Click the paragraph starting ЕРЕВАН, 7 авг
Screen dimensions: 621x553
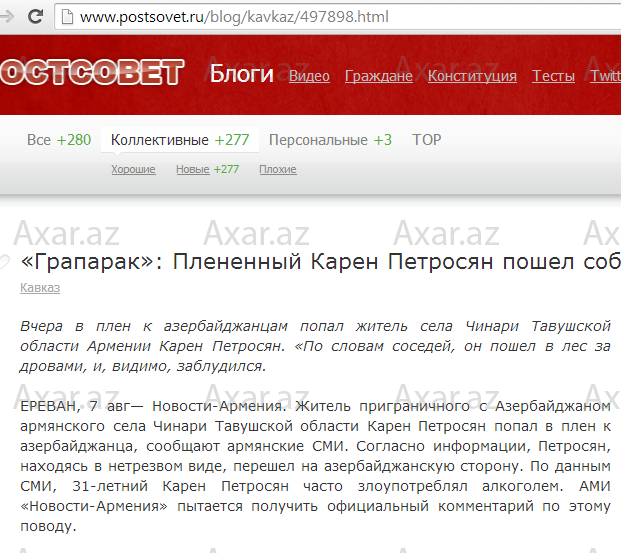[x=315, y=466]
